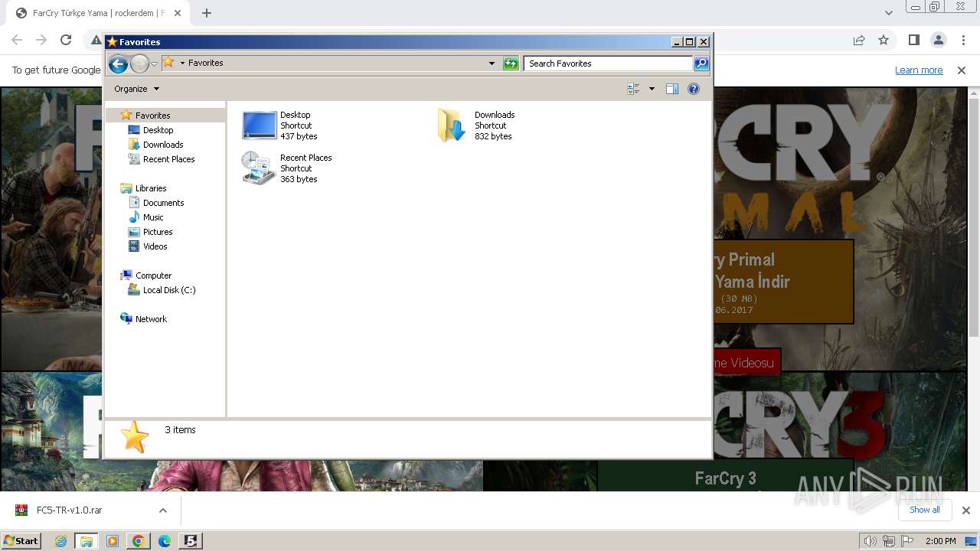Screen dimensions: 980x551
Task: Click the Forward arrow in Favorites window
Action: point(139,64)
